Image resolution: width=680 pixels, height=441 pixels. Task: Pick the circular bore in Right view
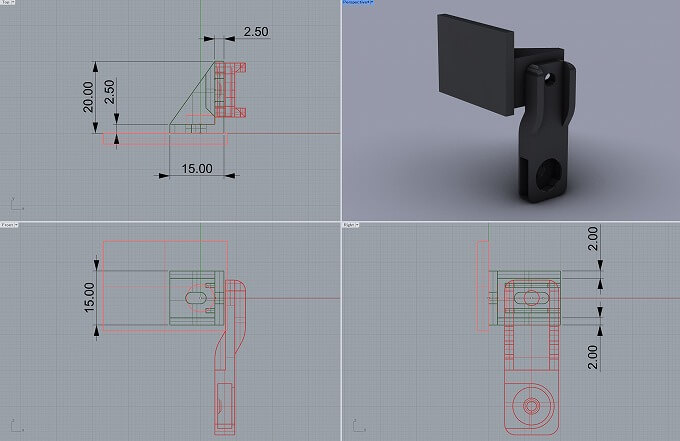tap(530, 404)
